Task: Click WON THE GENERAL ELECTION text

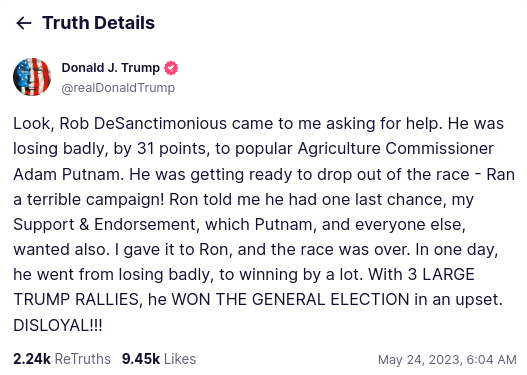Action: coord(290,300)
